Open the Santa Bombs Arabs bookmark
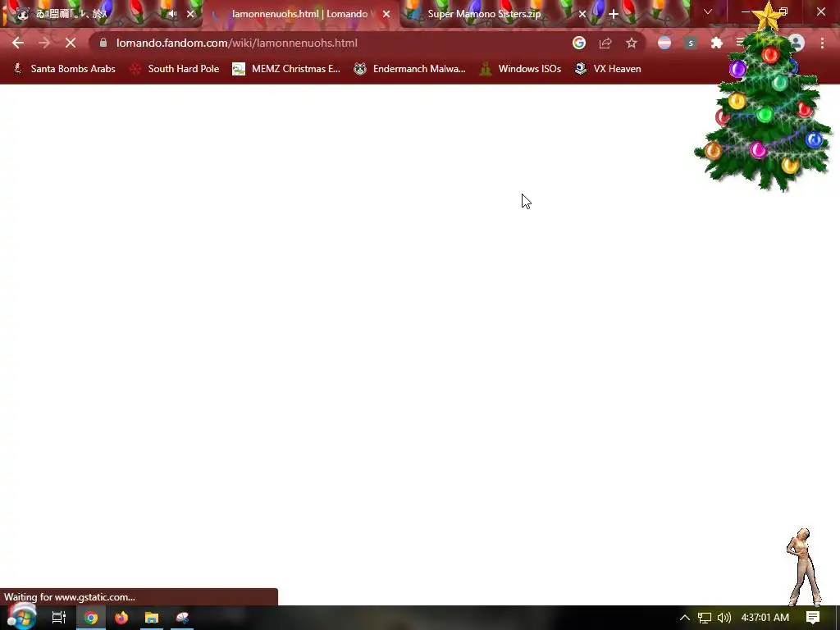Screen dimensions: 840x630 point(64,69)
